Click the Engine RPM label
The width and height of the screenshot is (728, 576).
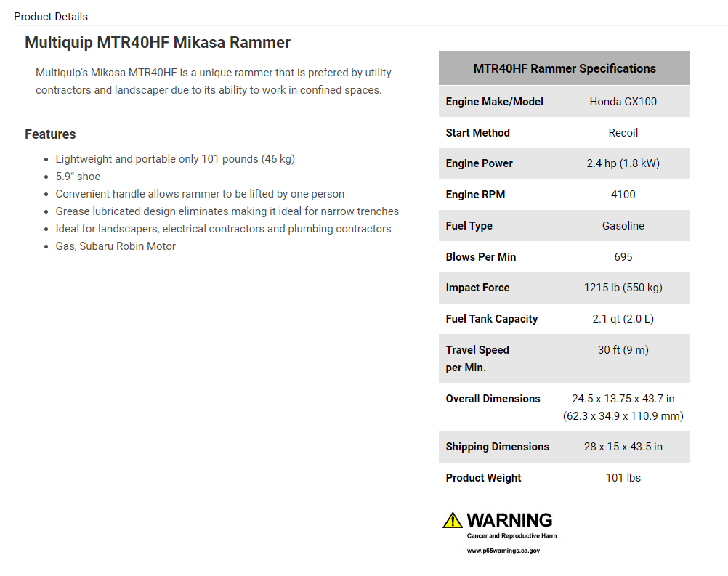(475, 195)
